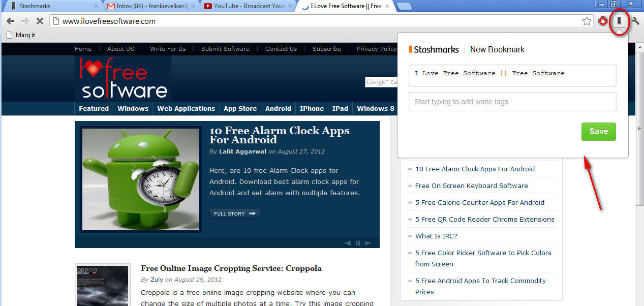Click the browser forward arrow
Screen dimensions: 644x306
pyautogui.click(x=25, y=21)
